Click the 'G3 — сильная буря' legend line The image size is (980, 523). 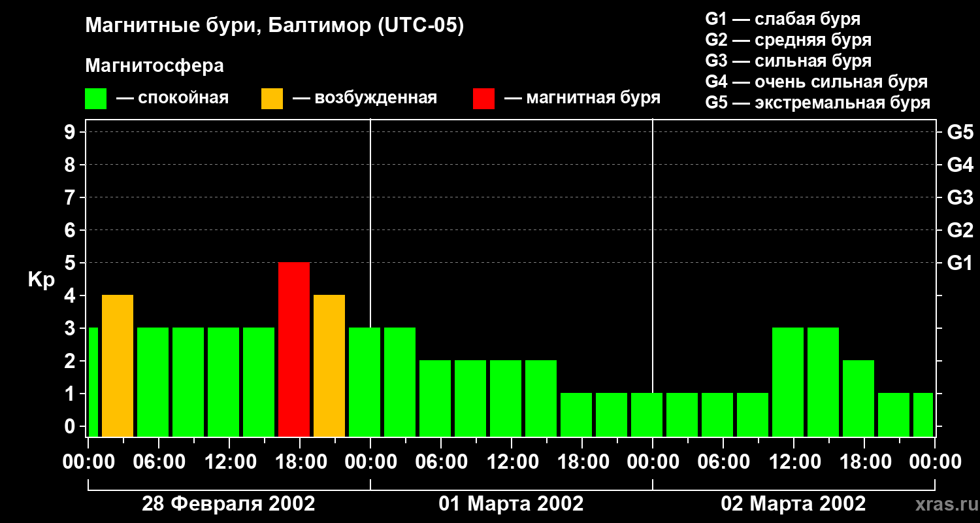[788, 61]
